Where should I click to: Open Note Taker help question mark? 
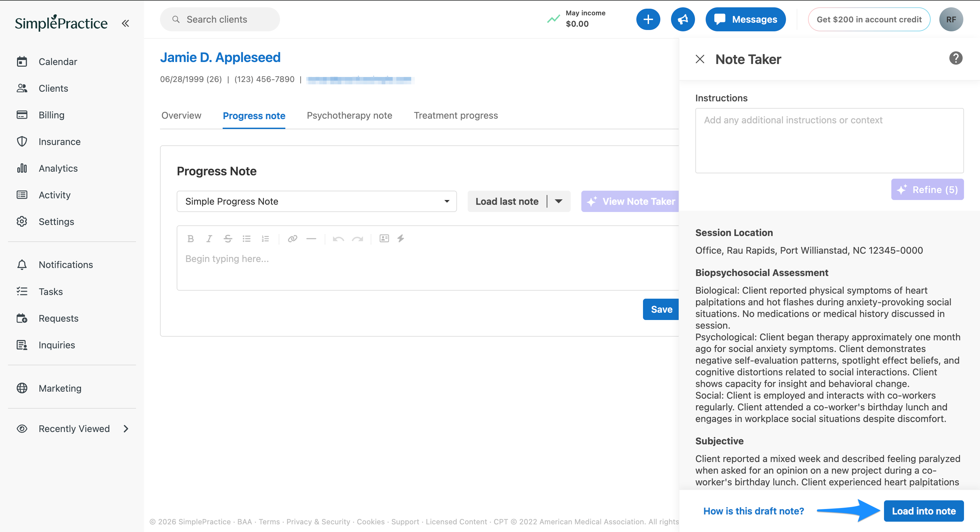coord(955,58)
